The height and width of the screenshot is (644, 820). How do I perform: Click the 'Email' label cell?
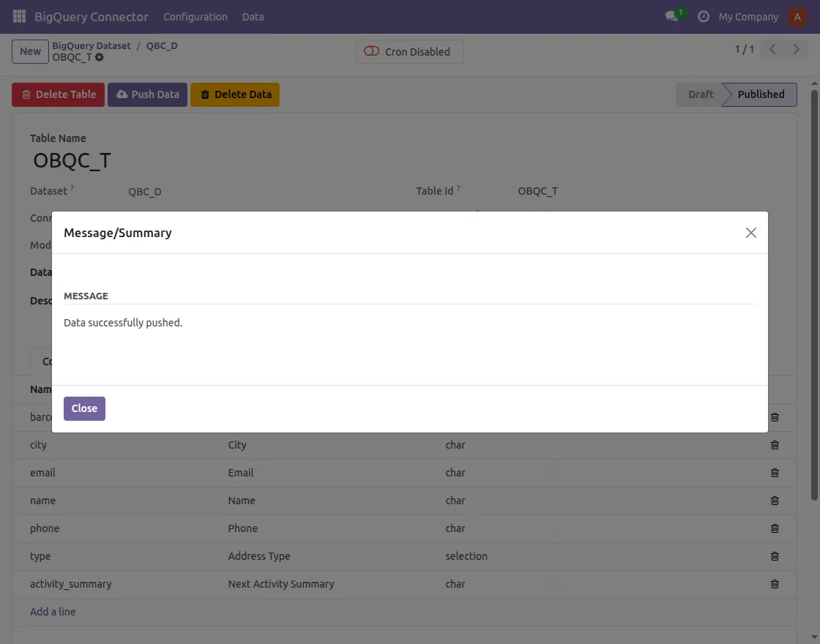coord(241,473)
